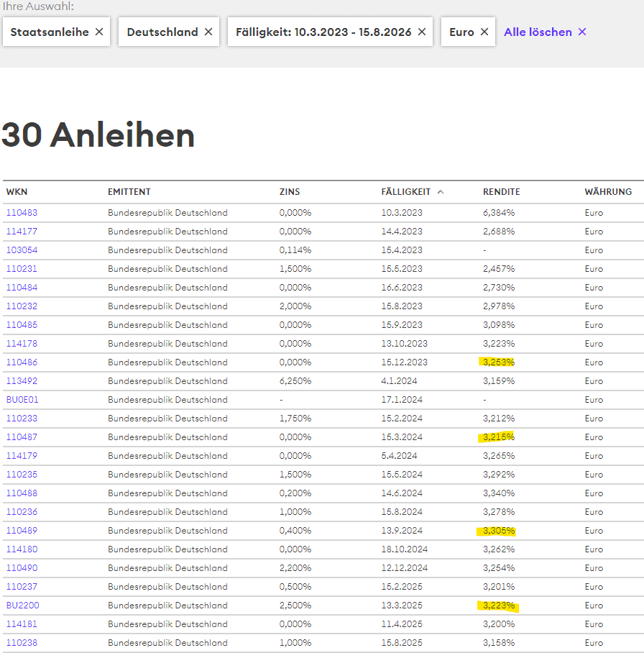The width and height of the screenshot is (644, 653).
Task: Open bond link BU0E01
Action: tap(22, 400)
